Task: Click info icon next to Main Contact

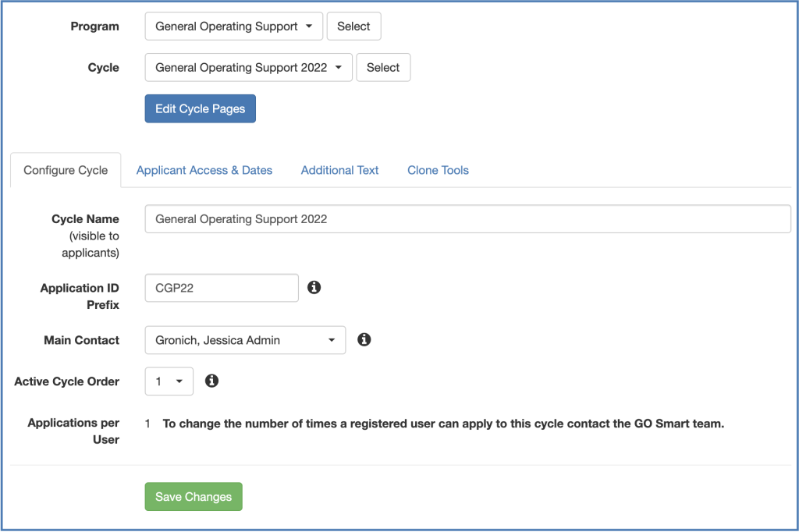Action: tap(364, 340)
